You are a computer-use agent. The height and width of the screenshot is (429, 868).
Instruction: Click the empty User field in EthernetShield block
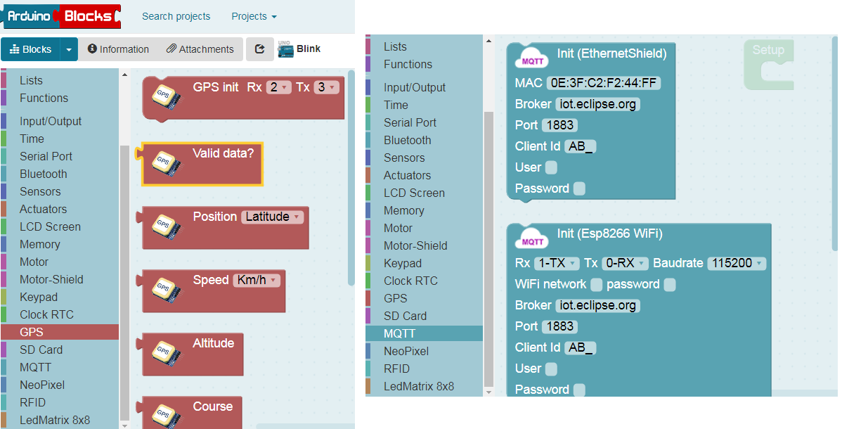coord(551,167)
